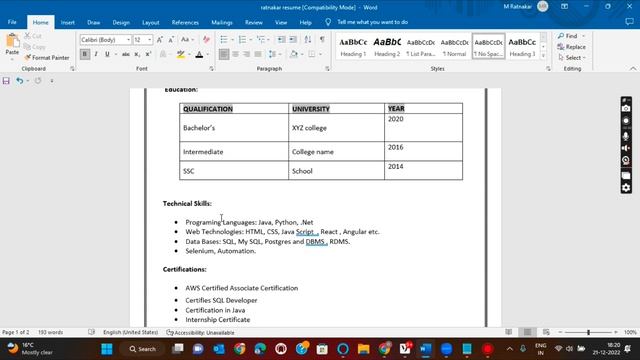This screenshot has height=360, width=640.
Task: Apply Normal style
Action: pos(455,47)
